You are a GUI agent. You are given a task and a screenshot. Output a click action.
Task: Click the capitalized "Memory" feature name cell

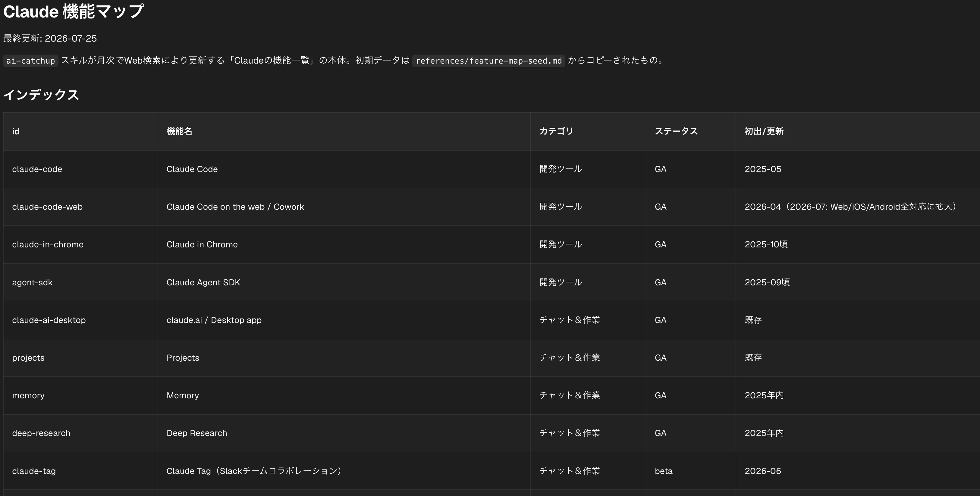pyautogui.click(x=183, y=395)
